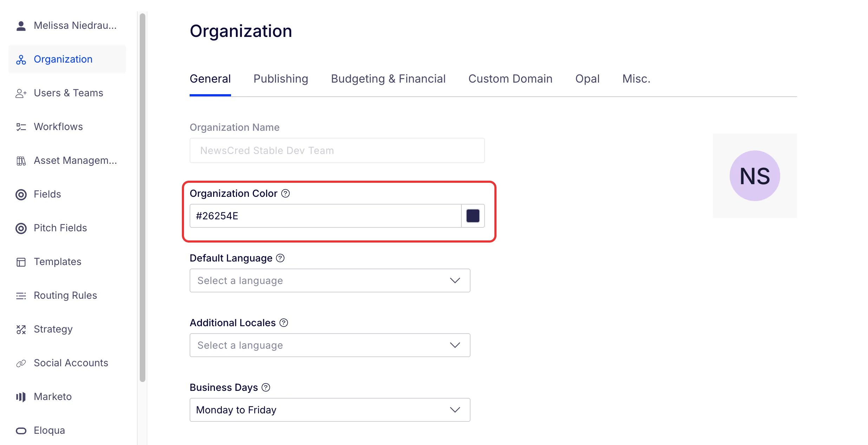Open the Business Days dropdown

[x=330, y=410]
